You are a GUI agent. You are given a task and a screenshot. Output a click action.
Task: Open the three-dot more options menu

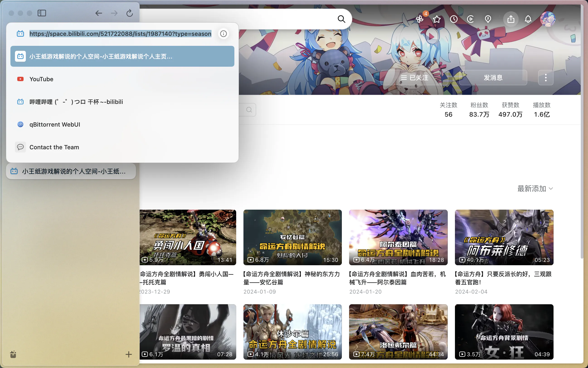tap(546, 78)
